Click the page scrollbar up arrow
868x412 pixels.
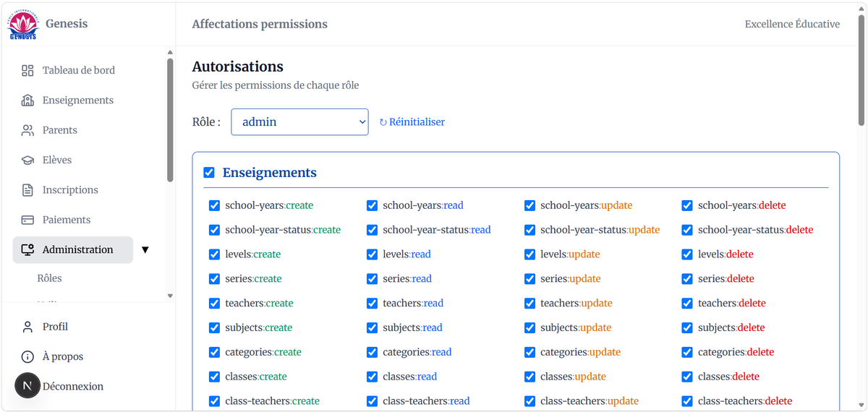(x=861, y=7)
